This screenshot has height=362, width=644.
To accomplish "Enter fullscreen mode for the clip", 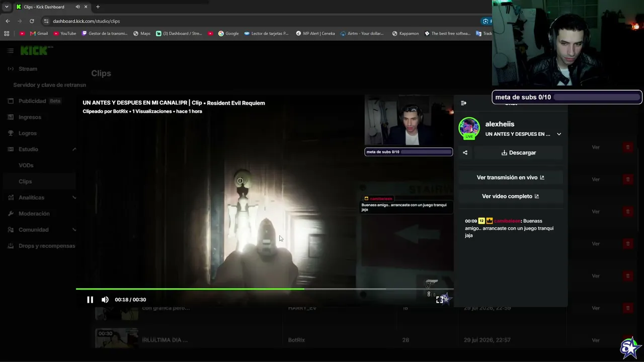I will click(x=440, y=300).
